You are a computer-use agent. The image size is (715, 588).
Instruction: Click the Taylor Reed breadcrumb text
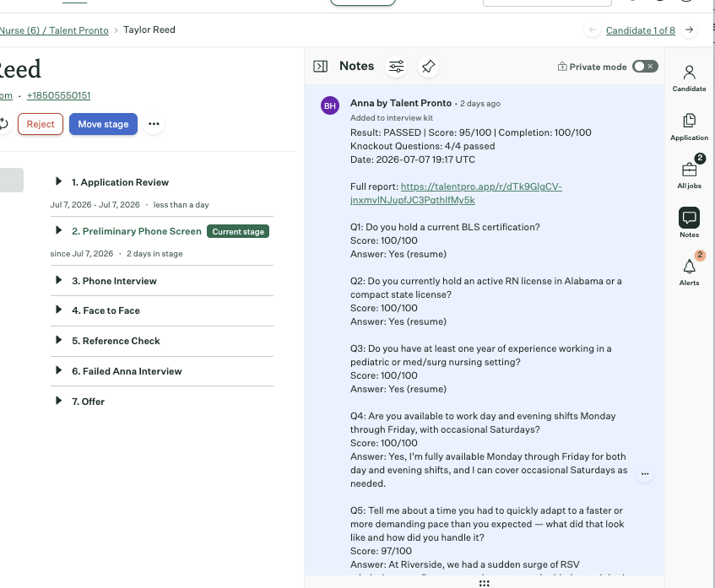point(149,30)
